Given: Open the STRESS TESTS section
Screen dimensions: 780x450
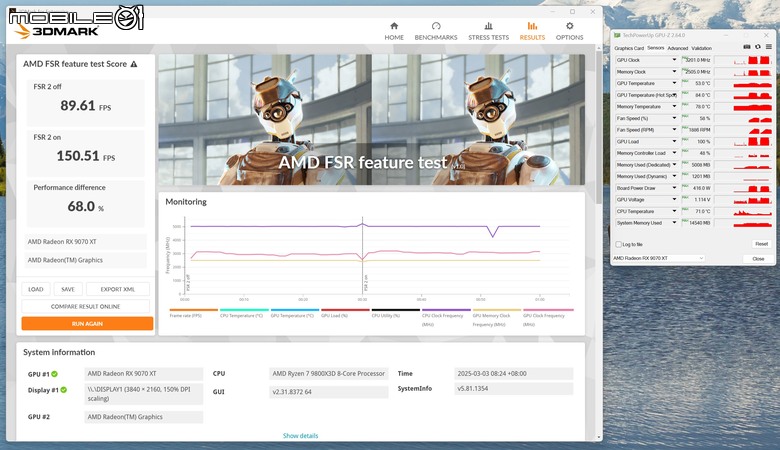Looking at the screenshot, I should pos(488,31).
